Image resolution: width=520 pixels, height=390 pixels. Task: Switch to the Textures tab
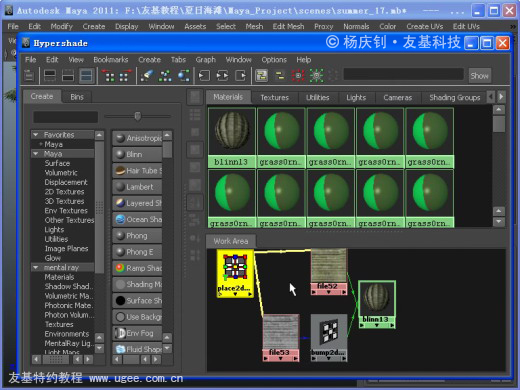(x=275, y=98)
